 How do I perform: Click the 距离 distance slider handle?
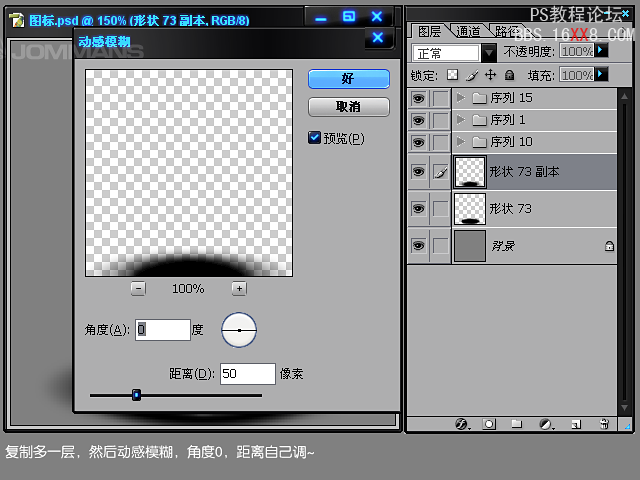(136, 395)
